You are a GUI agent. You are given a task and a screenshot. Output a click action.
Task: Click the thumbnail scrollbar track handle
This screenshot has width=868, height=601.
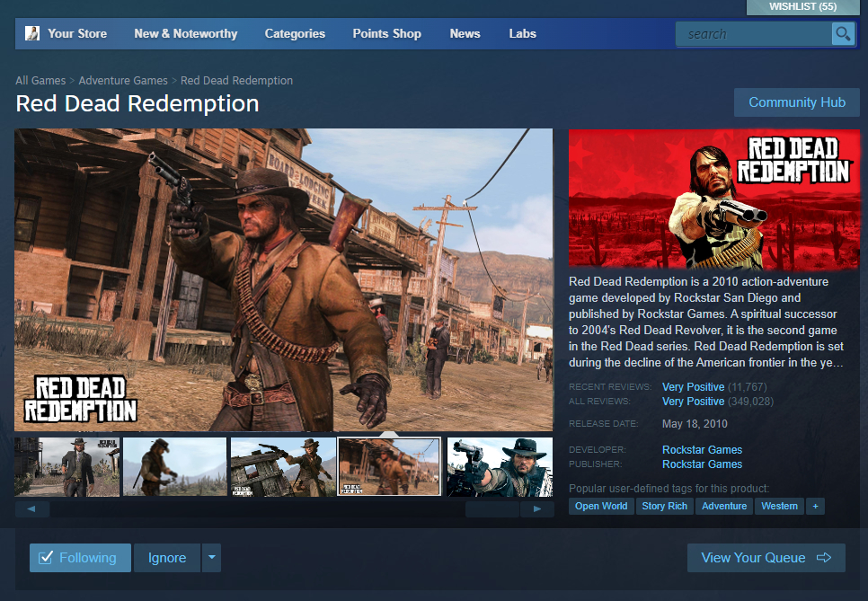tap(492, 508)
